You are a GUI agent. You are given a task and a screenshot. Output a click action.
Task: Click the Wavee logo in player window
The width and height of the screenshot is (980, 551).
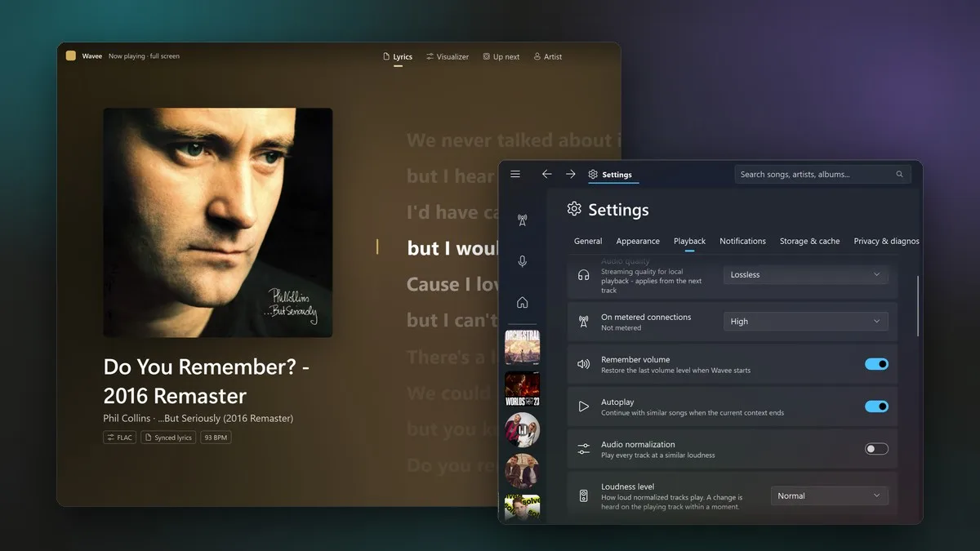(71, 56)
